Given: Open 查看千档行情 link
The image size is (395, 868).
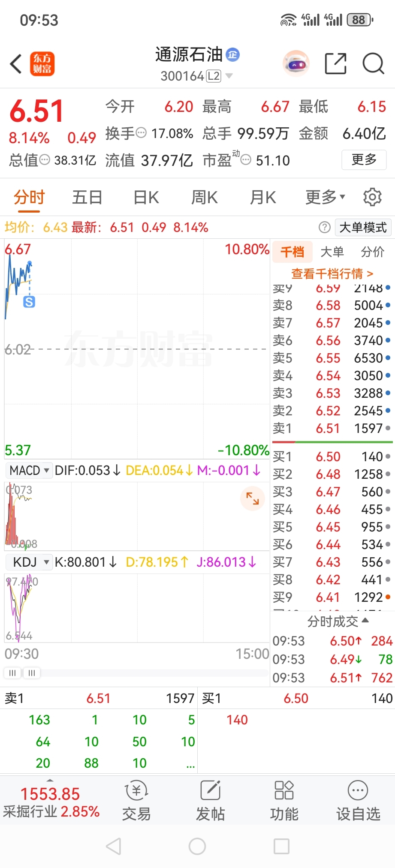Looking at the screenshot, I should point(332,273).
